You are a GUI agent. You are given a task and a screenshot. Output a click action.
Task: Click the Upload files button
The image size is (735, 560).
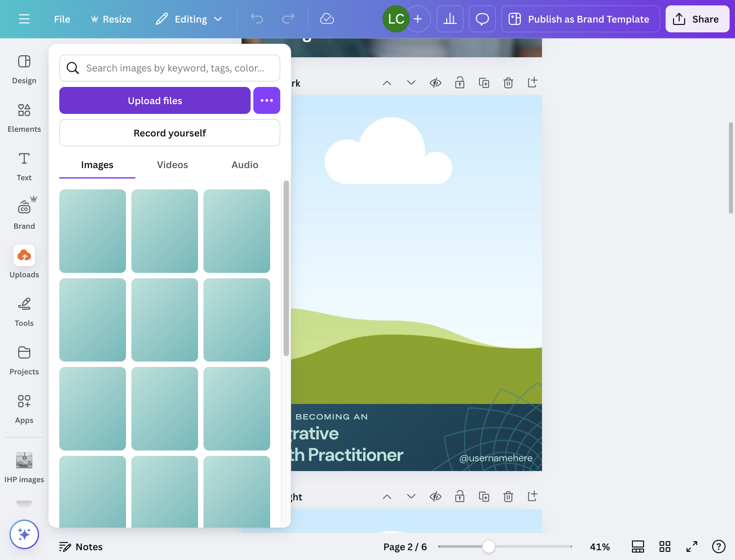click(x=155, y=100)
